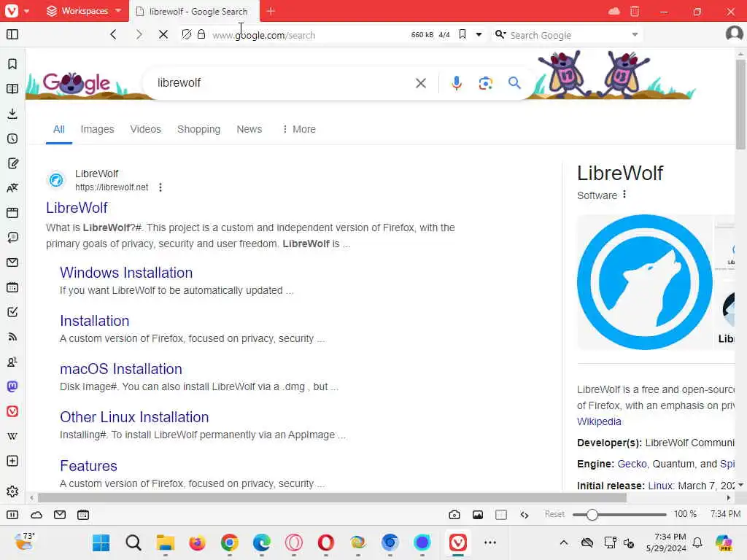
Task: Open the Bookmarks panel
Action: 12,64
